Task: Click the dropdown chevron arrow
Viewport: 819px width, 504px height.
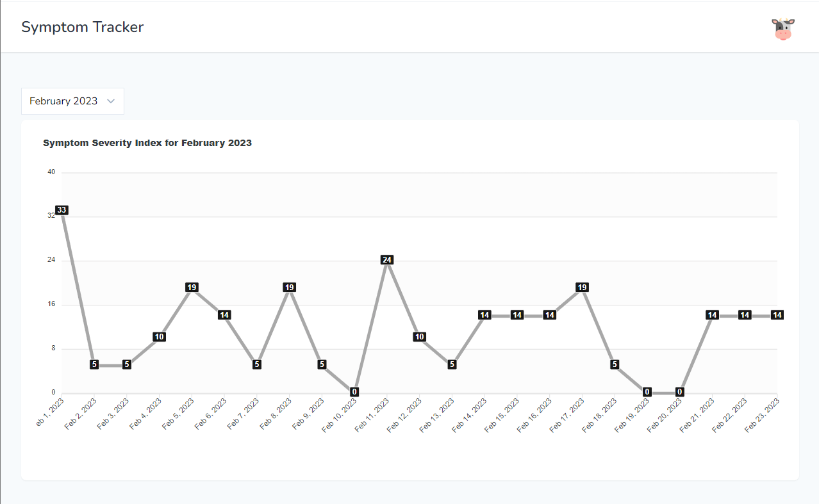Action: point(111,101)
